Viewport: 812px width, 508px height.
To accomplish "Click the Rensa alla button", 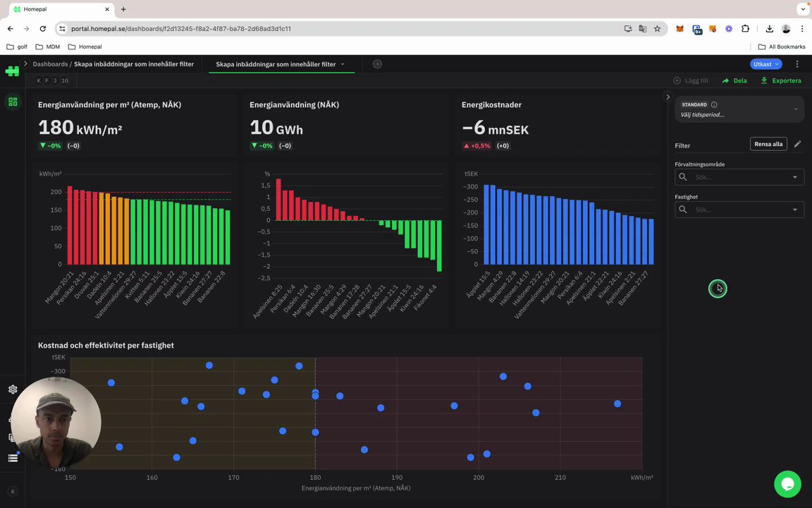I will pyautogui.click(x=768, y=144).
